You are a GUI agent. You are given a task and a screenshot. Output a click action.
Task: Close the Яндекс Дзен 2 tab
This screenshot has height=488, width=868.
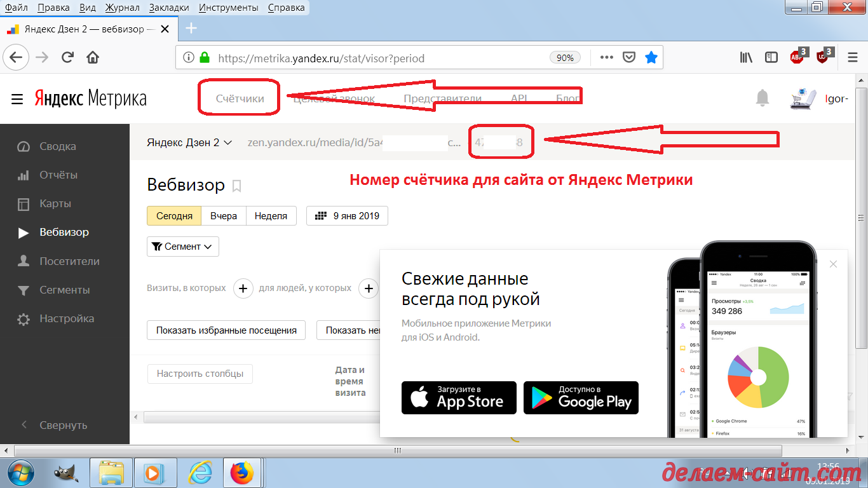pos(165,29)
